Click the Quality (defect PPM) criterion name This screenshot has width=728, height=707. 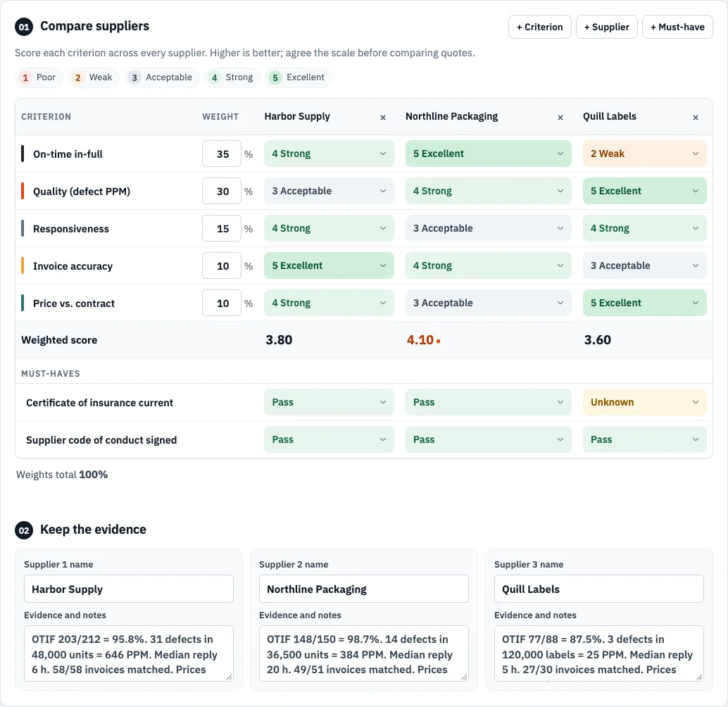(82, 192)
